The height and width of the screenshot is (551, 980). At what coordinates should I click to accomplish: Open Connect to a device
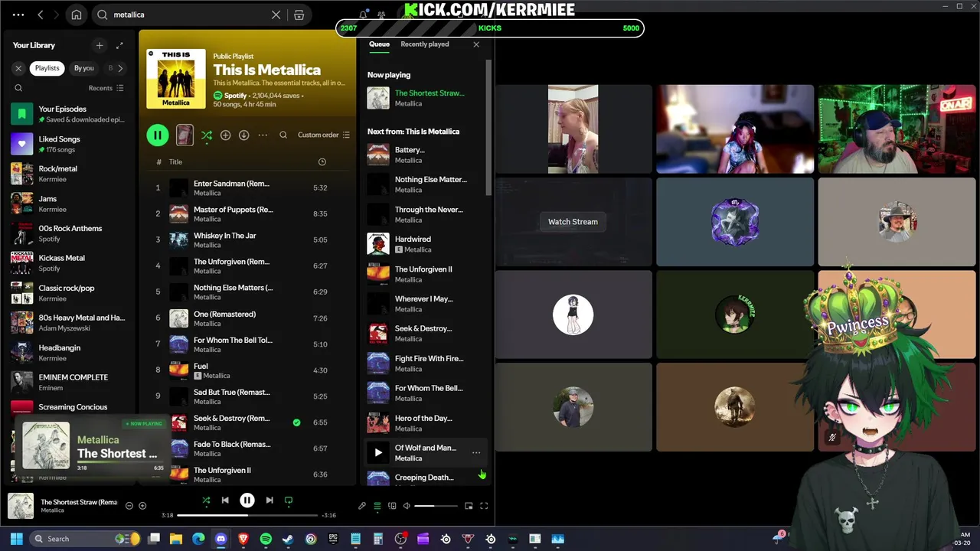(x=392, y=506)
